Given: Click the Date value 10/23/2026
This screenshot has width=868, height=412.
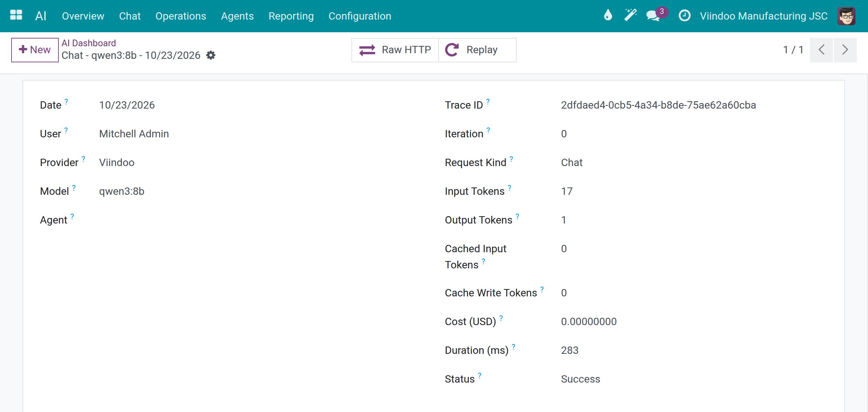Looking at the screenshot, I should pos(127,105).
